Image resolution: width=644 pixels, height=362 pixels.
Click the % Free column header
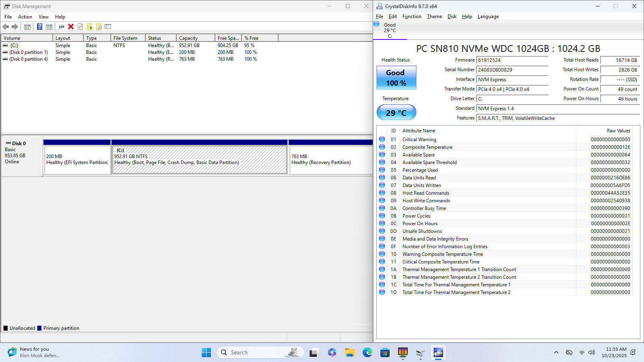tap(260, 38)
